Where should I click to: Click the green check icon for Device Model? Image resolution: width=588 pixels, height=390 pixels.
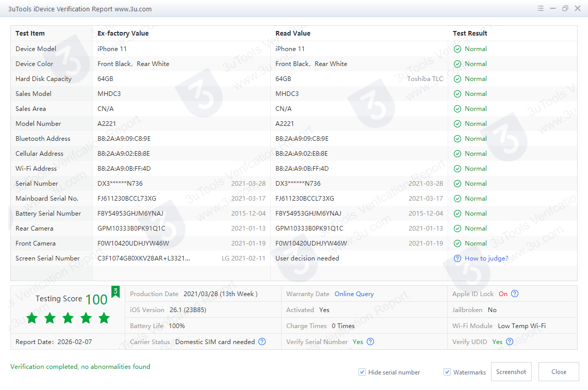click(458, 49)
